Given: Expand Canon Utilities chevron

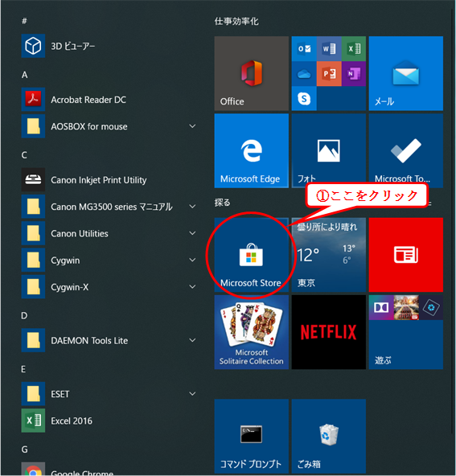Looking at the screenshot, I should click(x=192, y=233).
